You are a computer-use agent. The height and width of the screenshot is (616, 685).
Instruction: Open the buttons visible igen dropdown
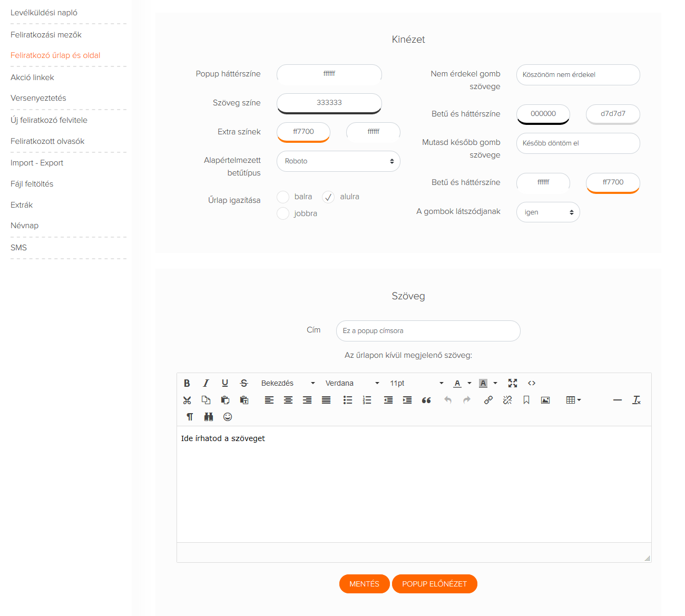(x=548, y=212)
